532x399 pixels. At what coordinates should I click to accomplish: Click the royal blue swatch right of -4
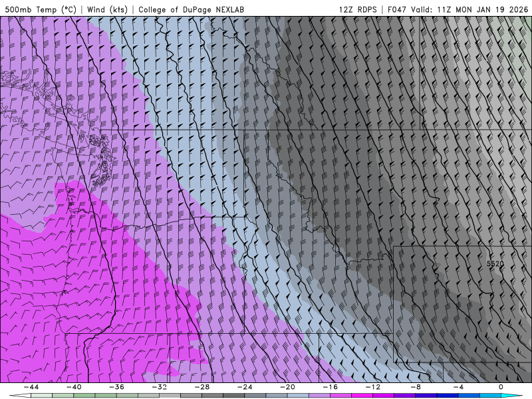[469, 396]
